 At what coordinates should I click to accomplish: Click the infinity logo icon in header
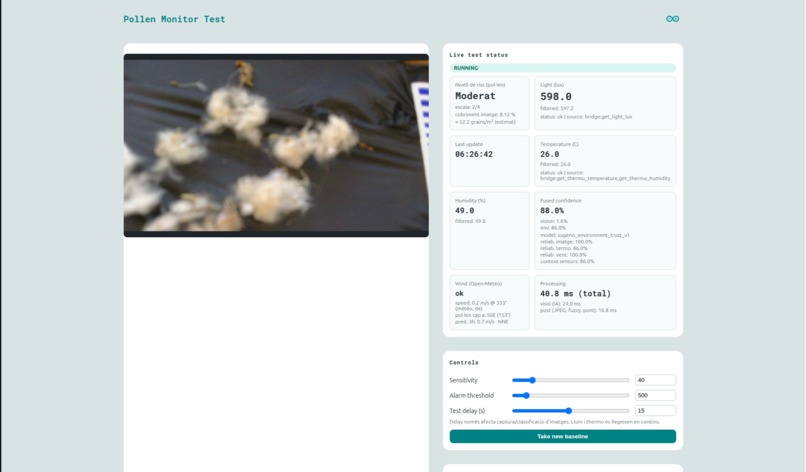672,19
